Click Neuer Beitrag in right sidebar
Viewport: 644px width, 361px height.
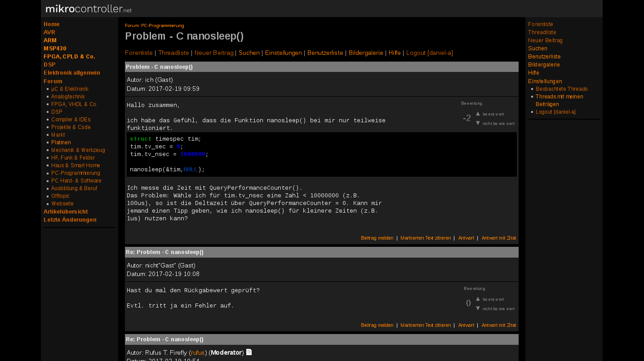tap(546, 40)
